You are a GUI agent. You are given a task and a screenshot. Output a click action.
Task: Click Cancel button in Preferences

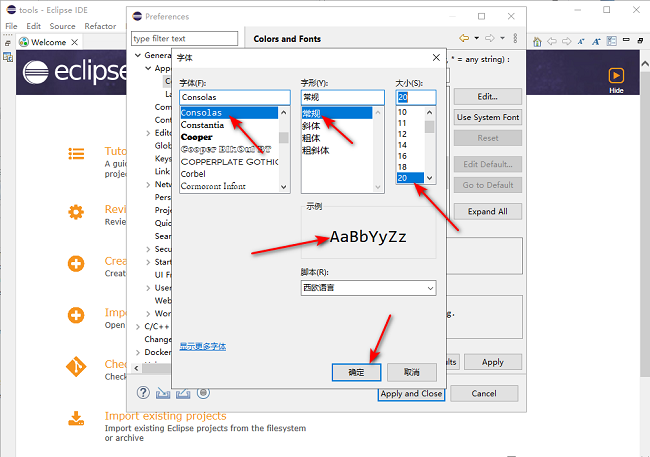(x=484, y=394)
